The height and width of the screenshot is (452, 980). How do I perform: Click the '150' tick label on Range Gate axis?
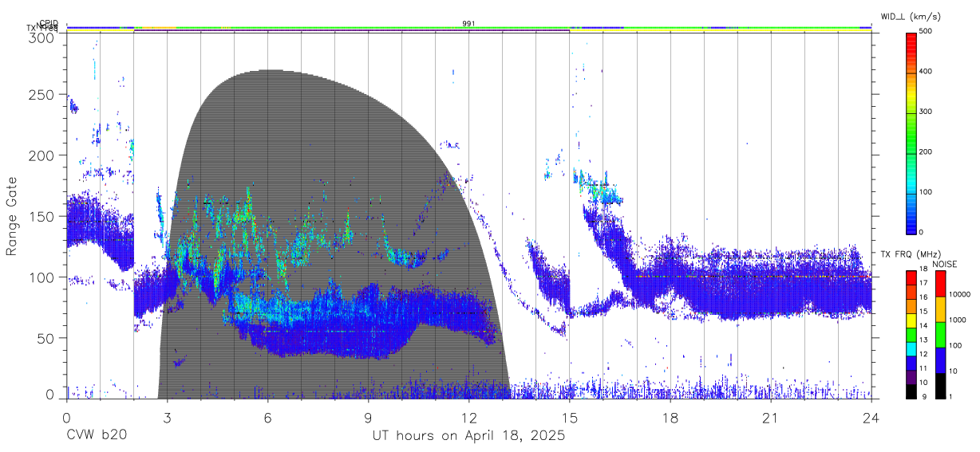pyautogui.click(x=41, y=217)
